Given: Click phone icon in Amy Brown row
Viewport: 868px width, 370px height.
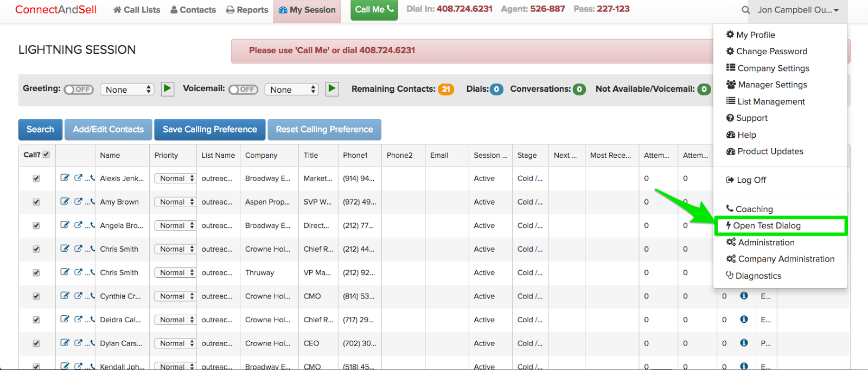Looking at the screenshot, I should [x=92, y=201].
